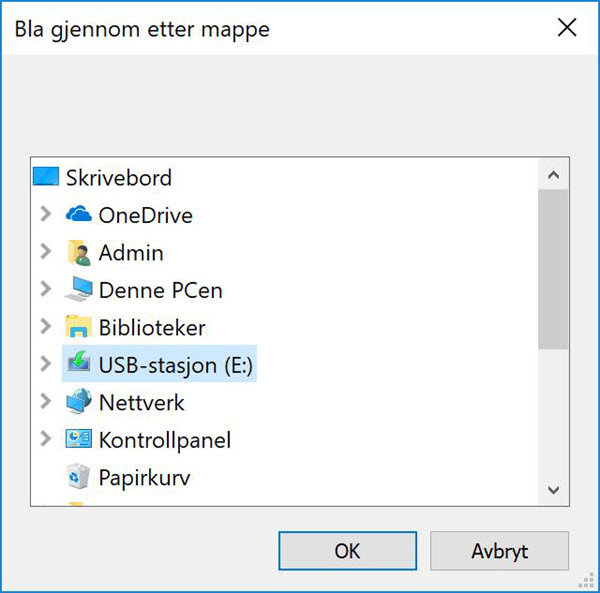Click the USB-stasjon drive icon
Viewport: 600px width, 593px height.
[78, 365]
